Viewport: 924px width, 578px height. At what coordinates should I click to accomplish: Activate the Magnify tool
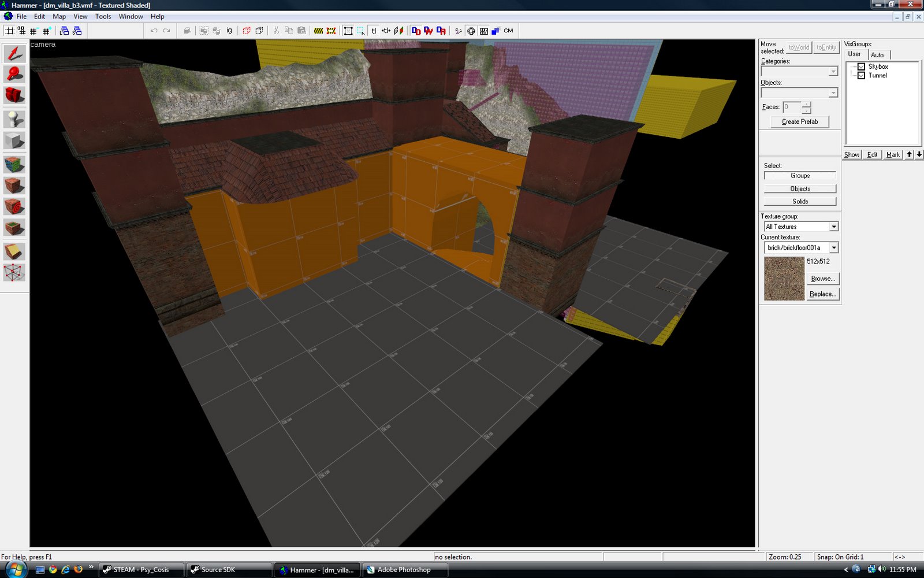14,74
